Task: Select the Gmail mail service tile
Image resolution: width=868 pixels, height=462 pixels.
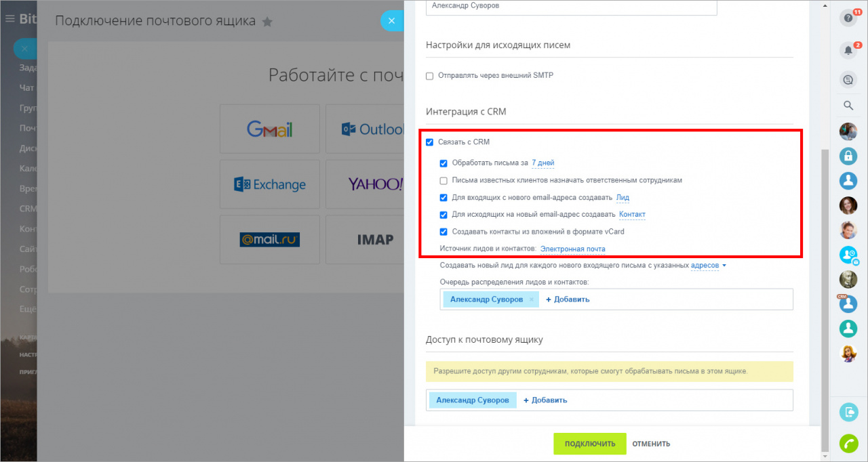Action: click(x=269, y=129)
